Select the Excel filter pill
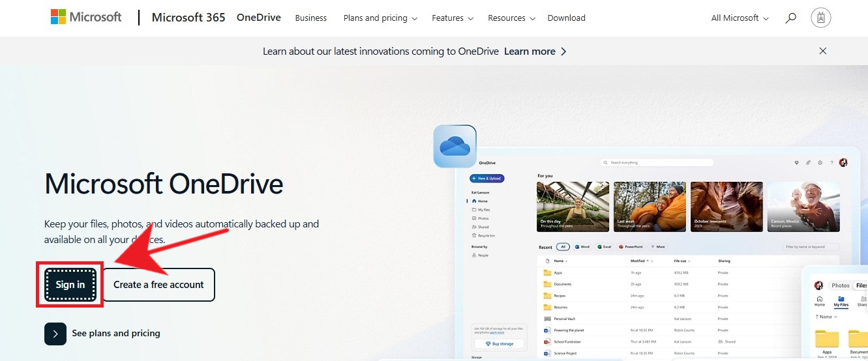The width and height of the screenshot is (868, 361). coord(604,247)
